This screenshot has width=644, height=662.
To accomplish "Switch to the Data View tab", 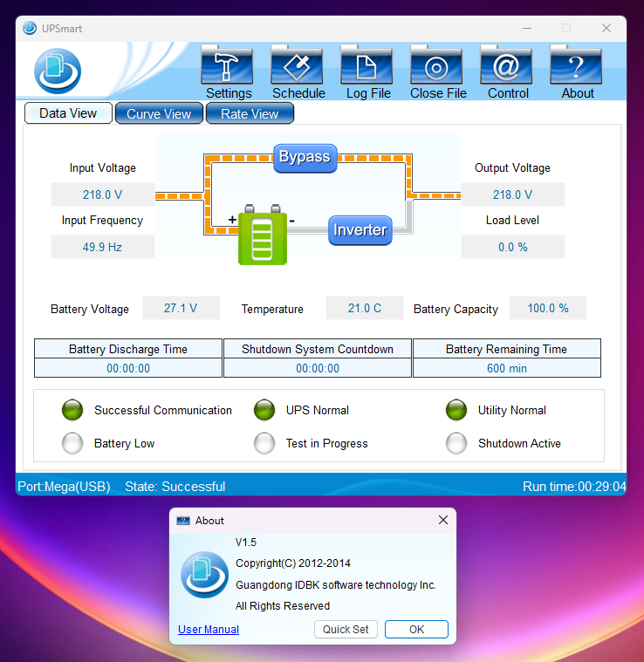I will [68, 113].
